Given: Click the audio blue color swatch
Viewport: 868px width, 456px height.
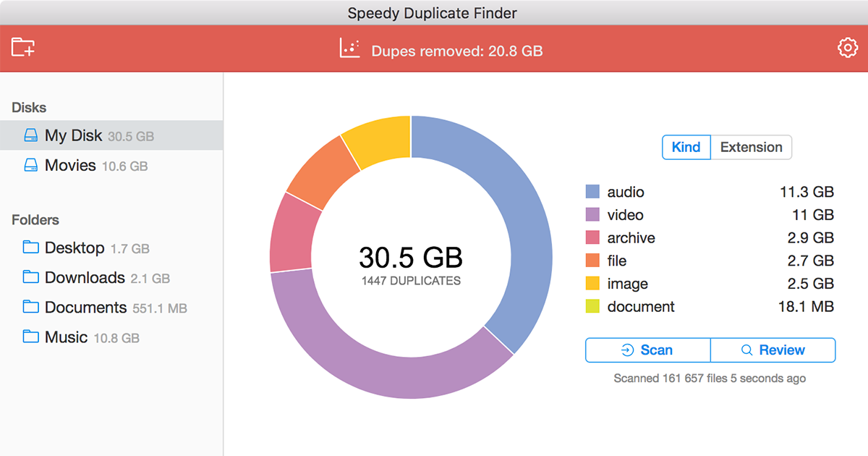Looking at the screenshot, I should pos(592,192).
